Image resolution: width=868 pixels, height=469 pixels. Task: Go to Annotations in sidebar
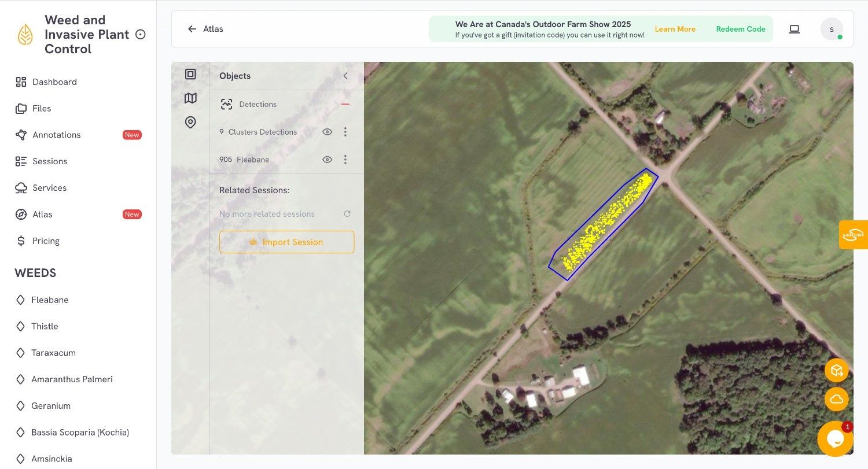pyautogui.click(x=56, y=135)
